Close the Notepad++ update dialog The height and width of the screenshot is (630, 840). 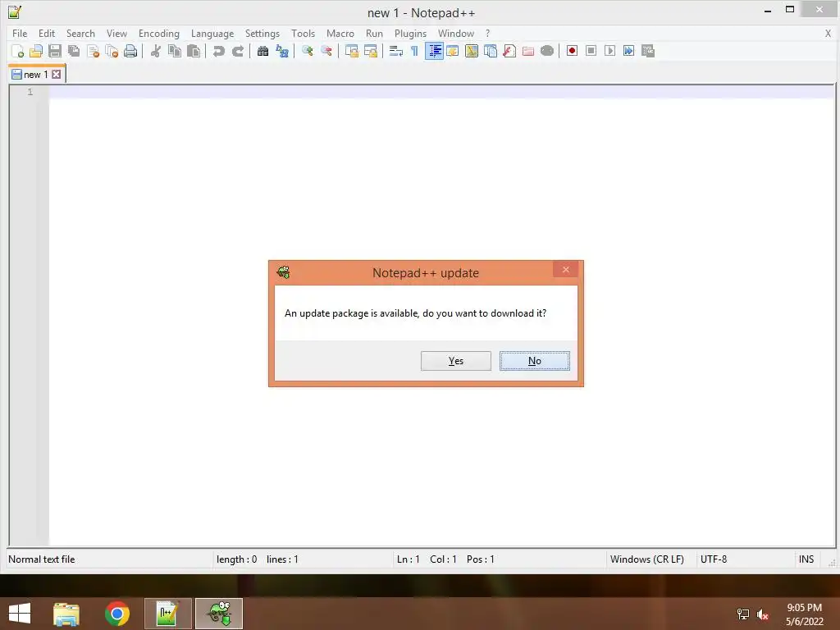point(566,269)
